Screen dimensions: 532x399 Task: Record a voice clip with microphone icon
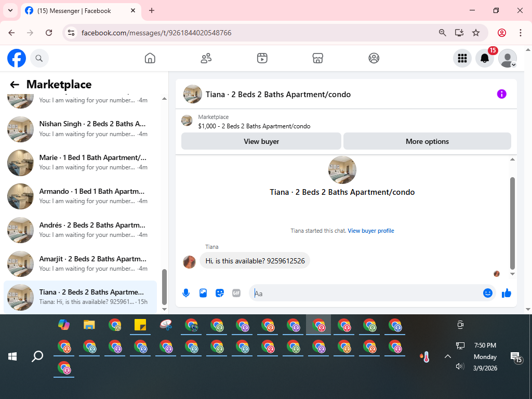coord(186,293)
